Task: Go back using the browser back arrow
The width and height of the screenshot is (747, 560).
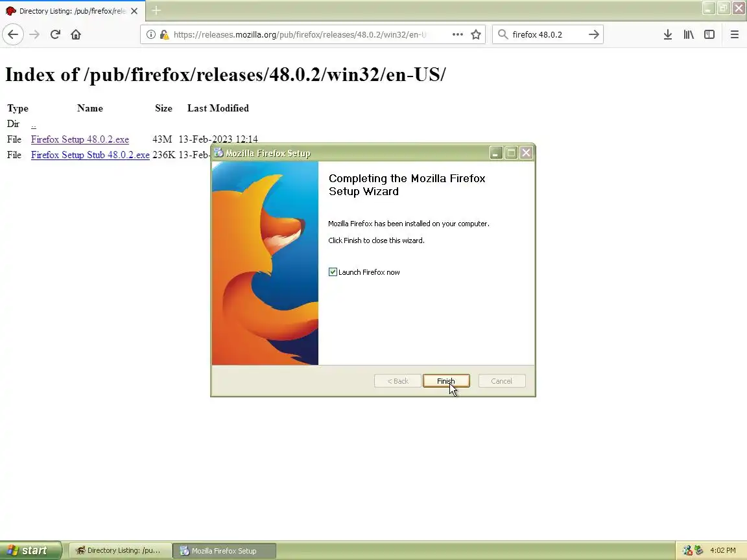Action: pyautogui.click(x=13, y=34)
